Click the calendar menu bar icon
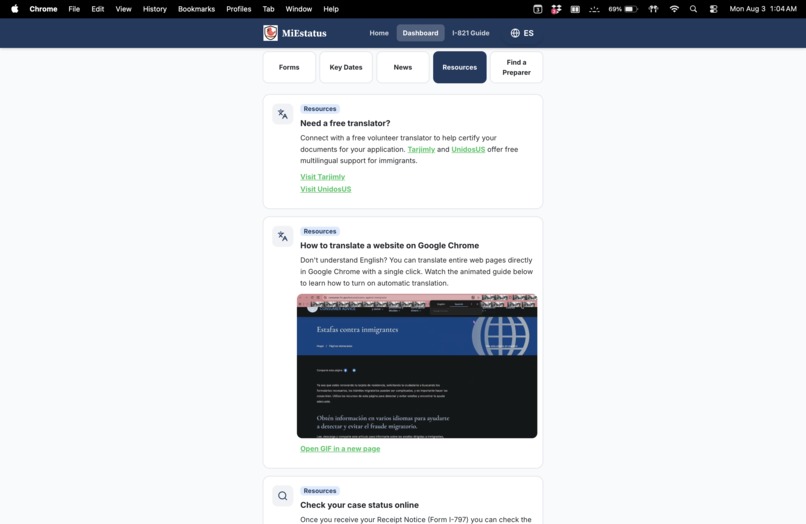The width and height of the screenshot is (806, 524). 537,9
